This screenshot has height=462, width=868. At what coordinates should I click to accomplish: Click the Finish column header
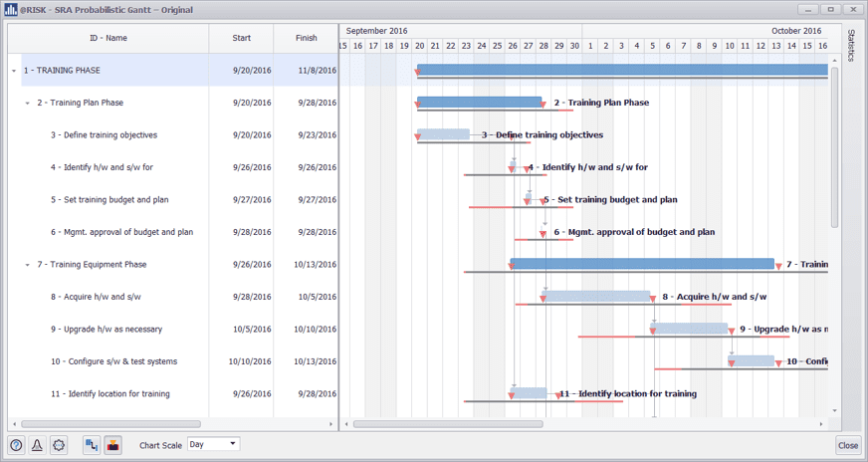(306, 38)
